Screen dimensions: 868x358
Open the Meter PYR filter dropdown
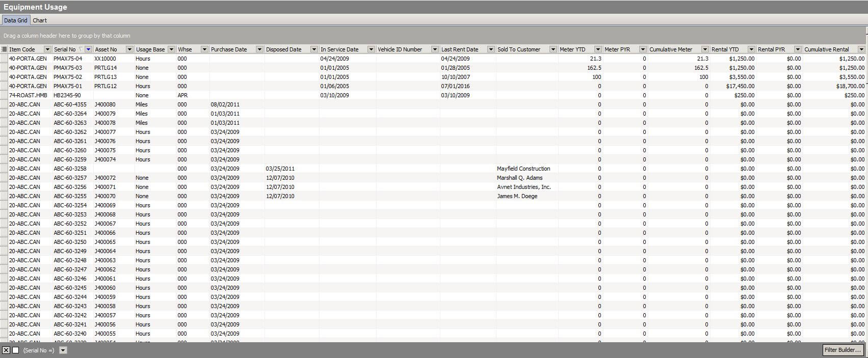[643, 49]
